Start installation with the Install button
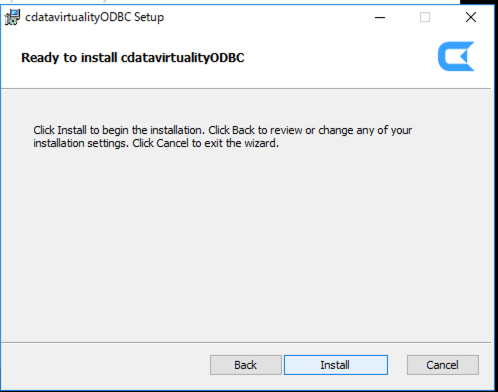Screen dimensions: 498x392 pos(336,365)
